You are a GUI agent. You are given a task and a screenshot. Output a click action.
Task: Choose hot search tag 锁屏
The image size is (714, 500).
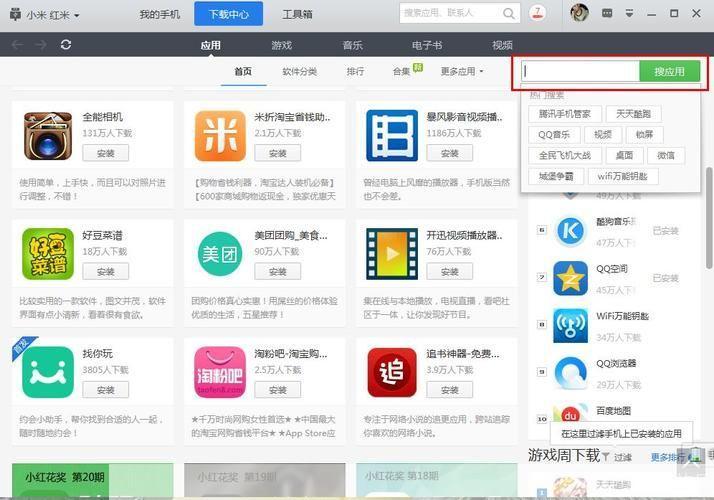pyautogui.click(x=644, y=135)
